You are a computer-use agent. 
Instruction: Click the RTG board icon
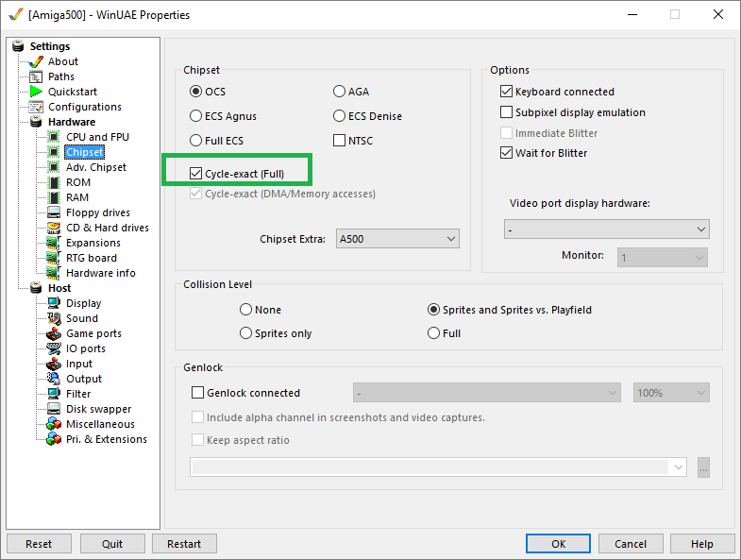tap(54, 258)
